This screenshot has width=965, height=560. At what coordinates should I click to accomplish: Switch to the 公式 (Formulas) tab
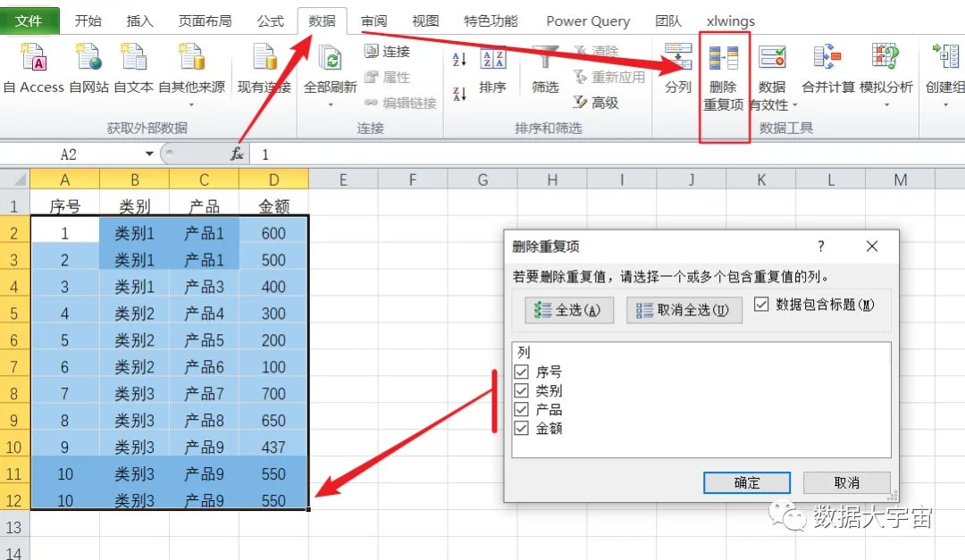tap(270, 21)
